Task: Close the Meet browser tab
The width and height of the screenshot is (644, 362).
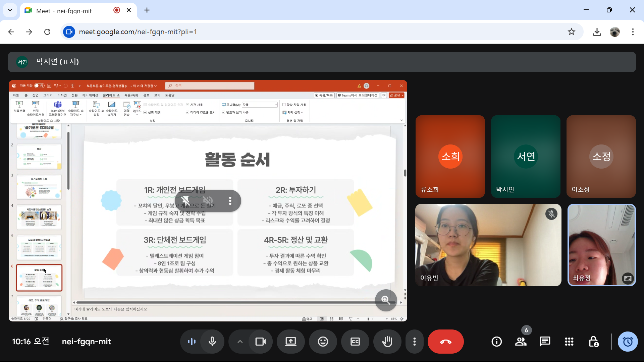Action: (129, 10)
